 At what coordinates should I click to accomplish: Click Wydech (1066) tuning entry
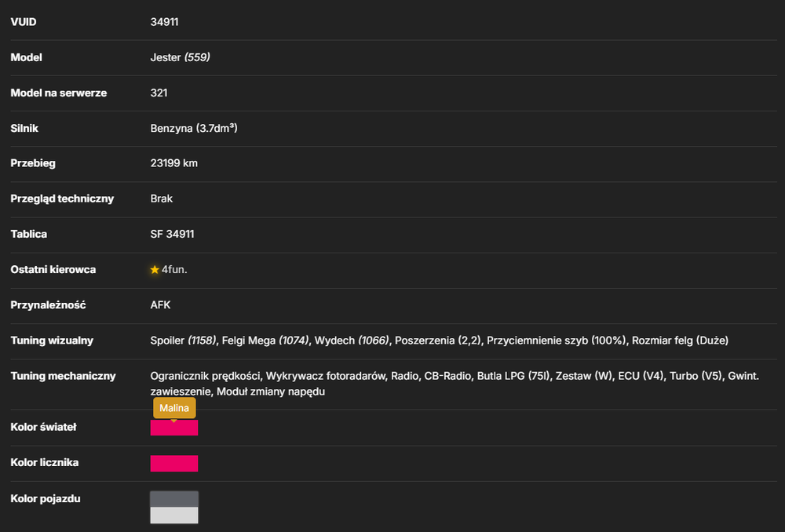352,341
